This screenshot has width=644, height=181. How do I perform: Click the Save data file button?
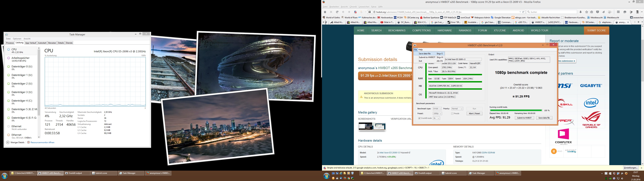(x=544, y=118)
